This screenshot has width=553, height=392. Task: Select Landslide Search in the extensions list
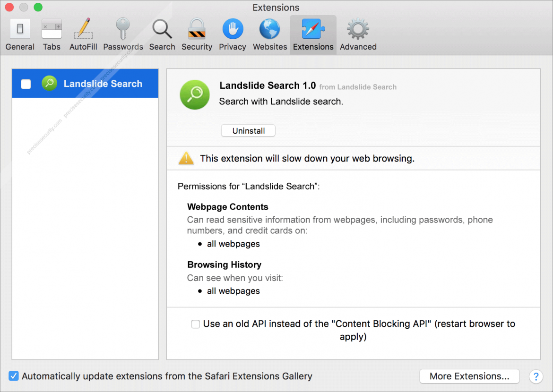103,84
